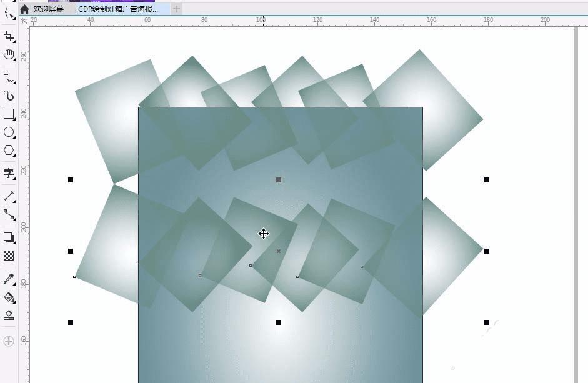Screen dimensions: 588x383
Task: Choose the Smart Fill tool
Action: tap(9, 315)
